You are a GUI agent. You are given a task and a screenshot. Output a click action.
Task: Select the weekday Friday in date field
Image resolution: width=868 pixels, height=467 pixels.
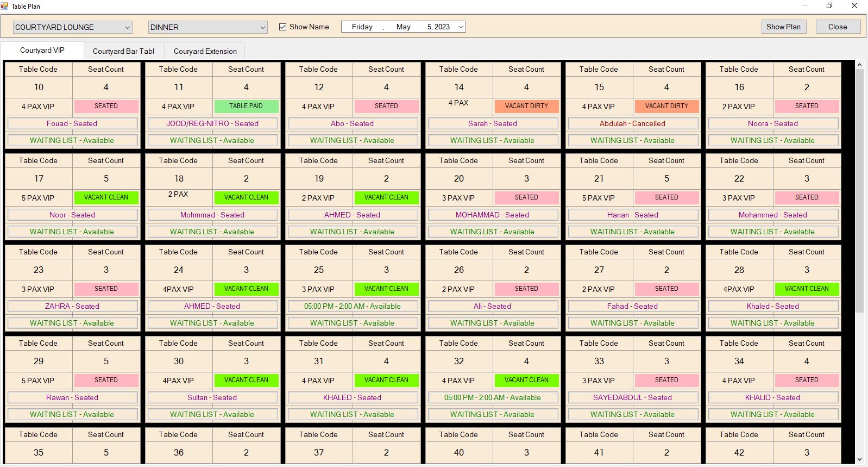coord(362,27)
